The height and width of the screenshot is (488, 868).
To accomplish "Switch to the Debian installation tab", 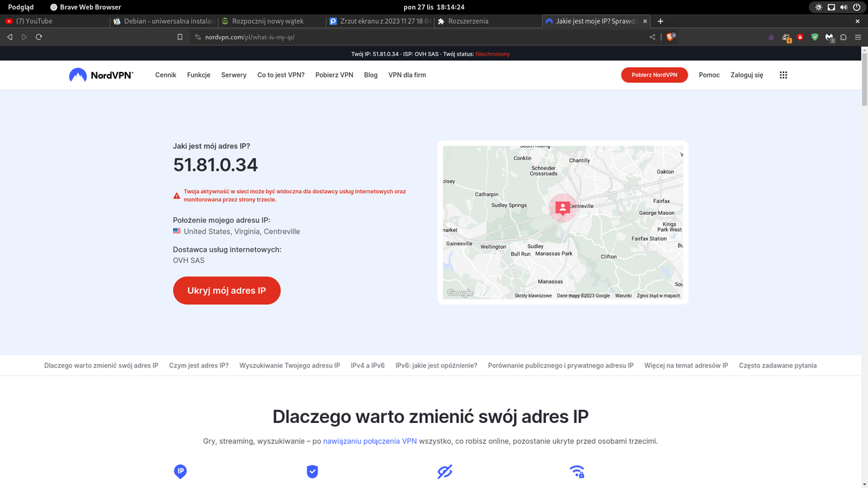I will (x=163, y=21).
